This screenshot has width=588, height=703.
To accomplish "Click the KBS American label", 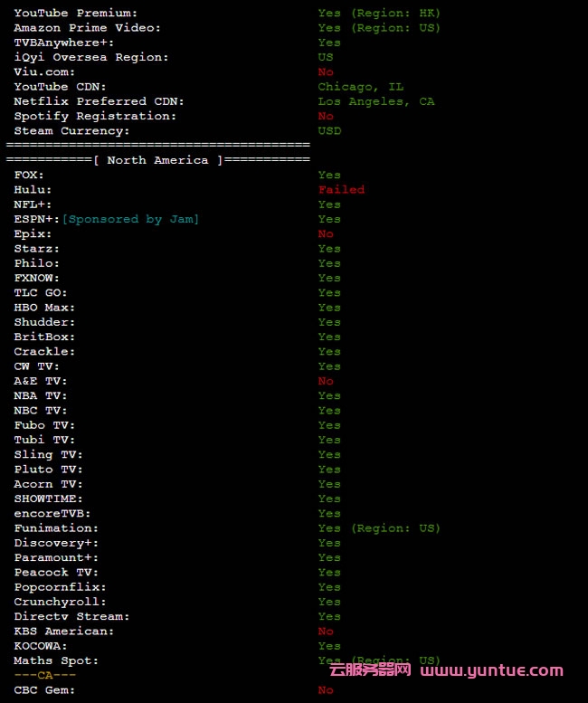I will (64, 632).
